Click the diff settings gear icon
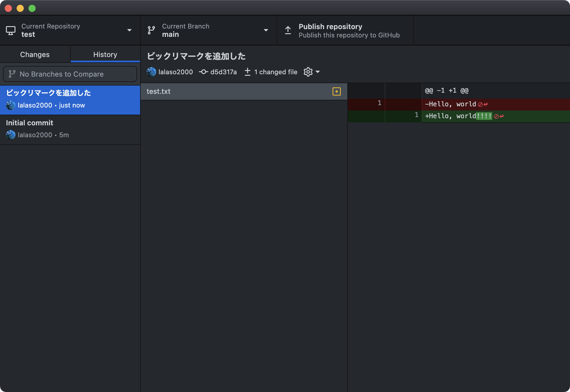The height and width of the screenshot is (392, 570). [308, 72]
